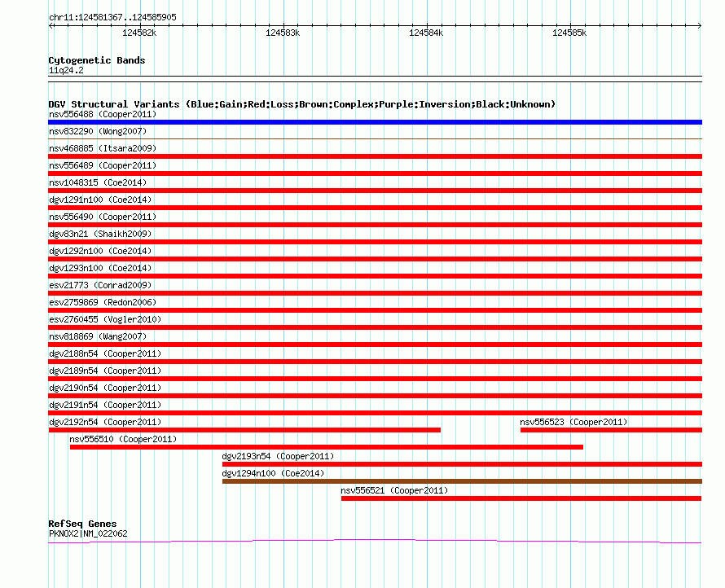The height and width of the screenshot is (588, 725).
Task: Click the thin brown line under nsv832290
Action: pyautogui.click(x=375, y=138)
